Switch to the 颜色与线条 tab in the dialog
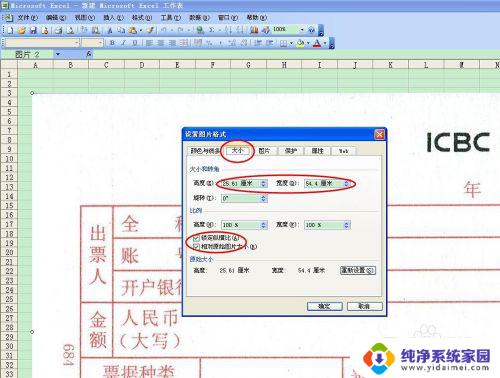The width and height of the screenshot is (500, 378). tap(205, 151)
